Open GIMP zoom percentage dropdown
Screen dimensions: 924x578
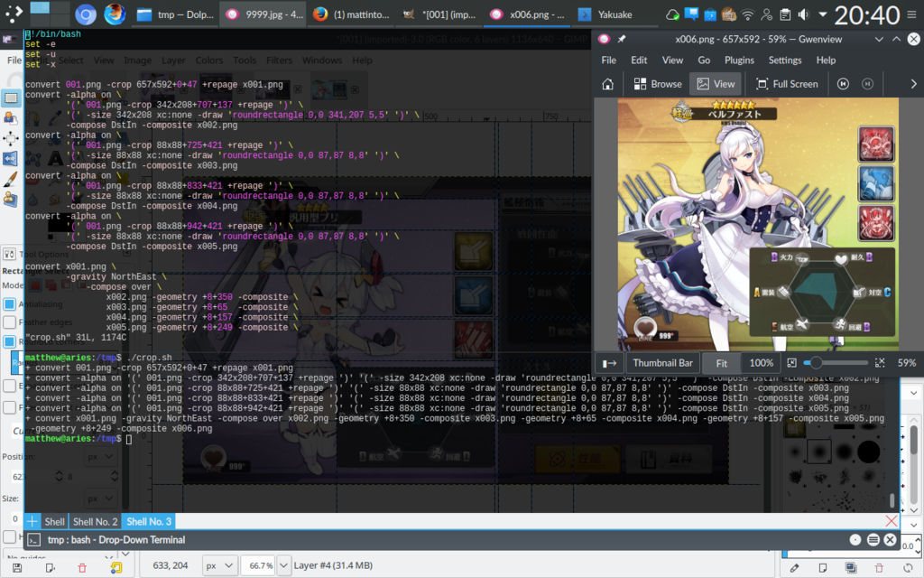tap(283, 565)
